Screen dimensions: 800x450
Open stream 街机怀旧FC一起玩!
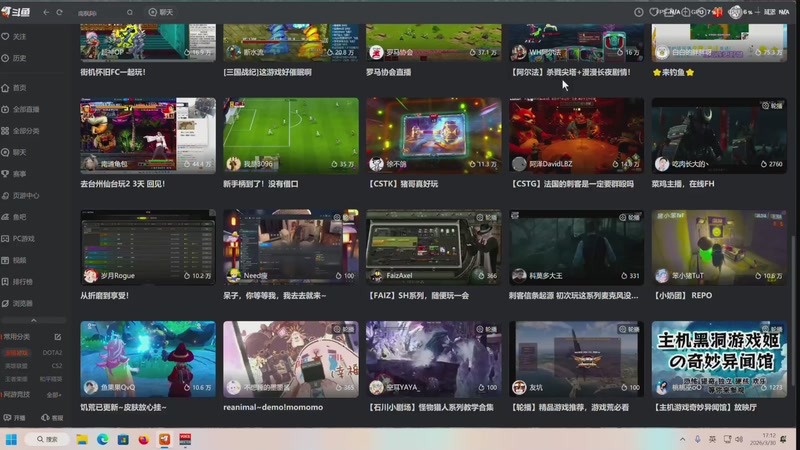click(x=113, y=72)
